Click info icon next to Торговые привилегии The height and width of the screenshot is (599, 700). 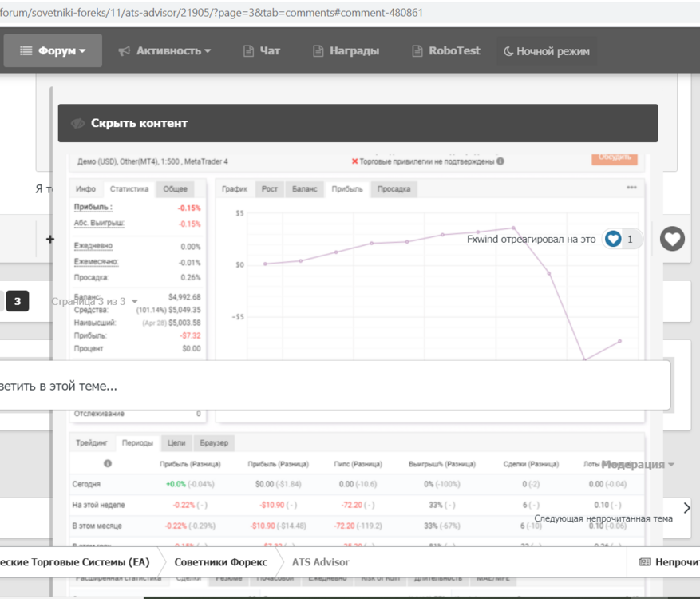click(x=500, y=161)
